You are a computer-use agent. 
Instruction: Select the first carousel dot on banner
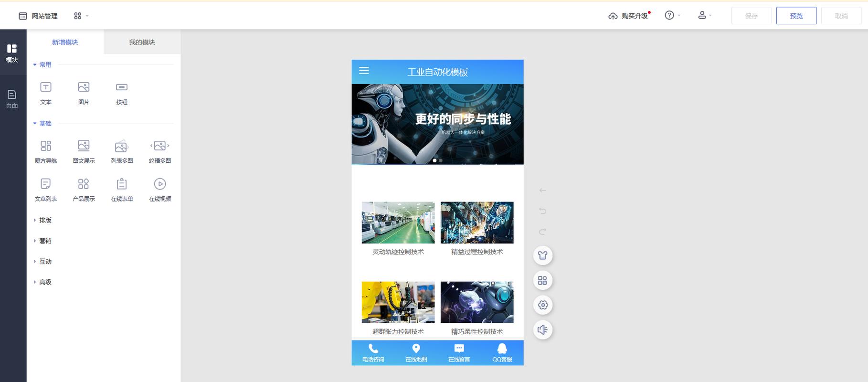coord(434,160)
